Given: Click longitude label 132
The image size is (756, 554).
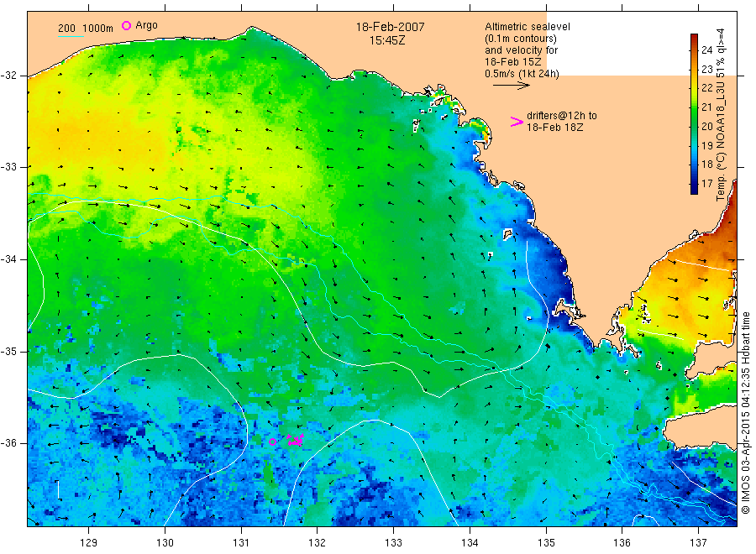Looking at the screenshot, I should point(318,543).
